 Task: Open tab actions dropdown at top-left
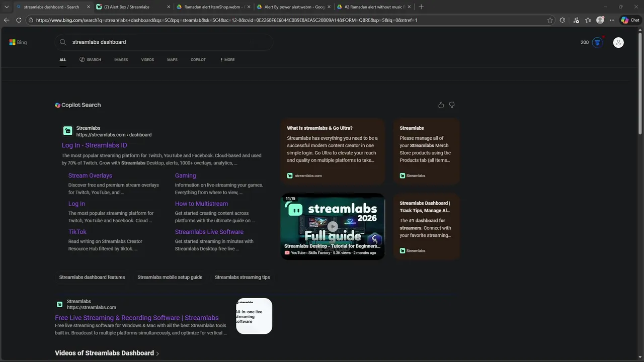7,7
